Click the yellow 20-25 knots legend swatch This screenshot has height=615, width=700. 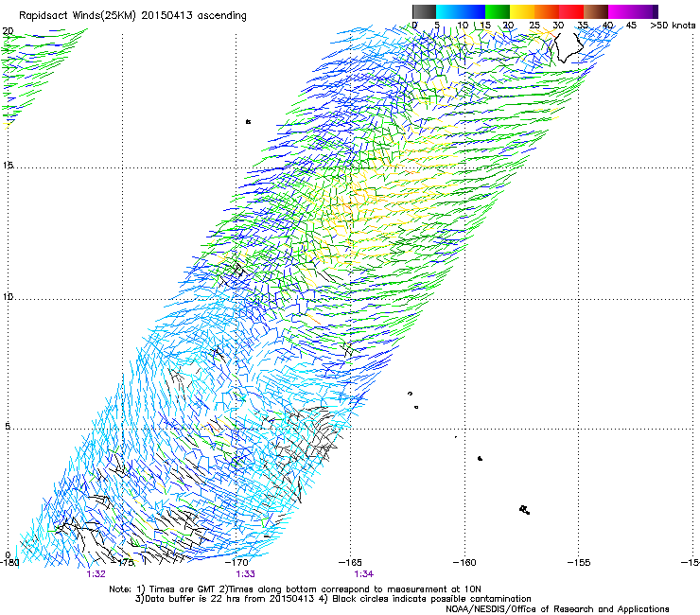pos(522,11)
